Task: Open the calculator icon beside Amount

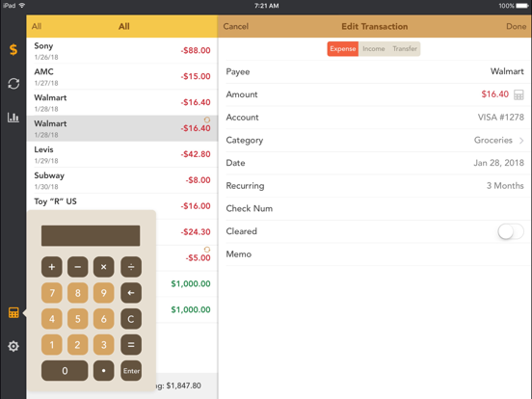Action: pyautogui.click(x=519, y=94)
